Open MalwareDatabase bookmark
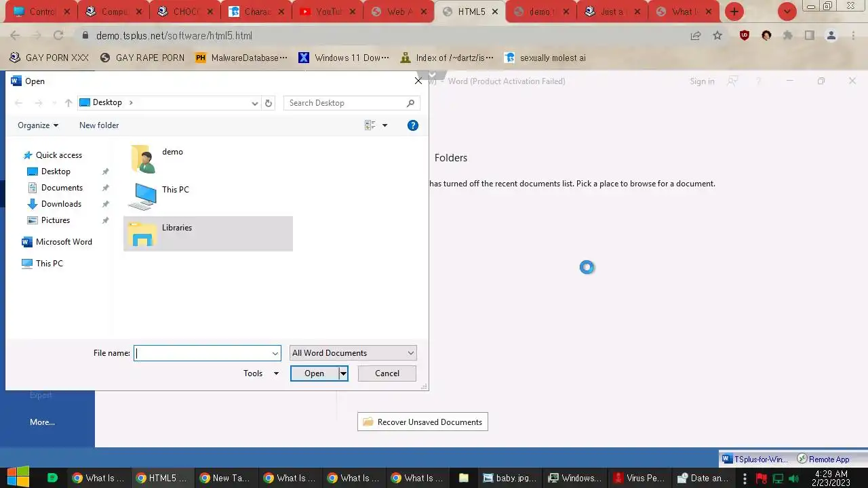868x488 pixels. tap(241, 58)
